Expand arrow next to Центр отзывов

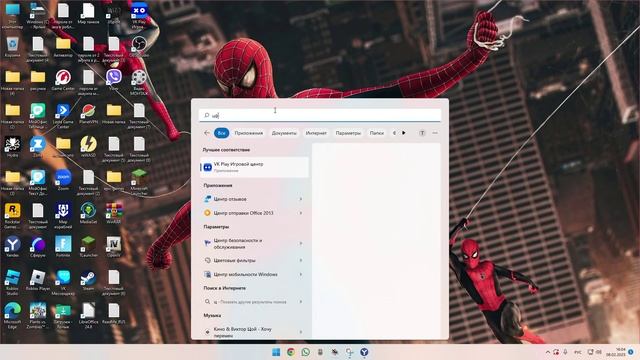301,199
